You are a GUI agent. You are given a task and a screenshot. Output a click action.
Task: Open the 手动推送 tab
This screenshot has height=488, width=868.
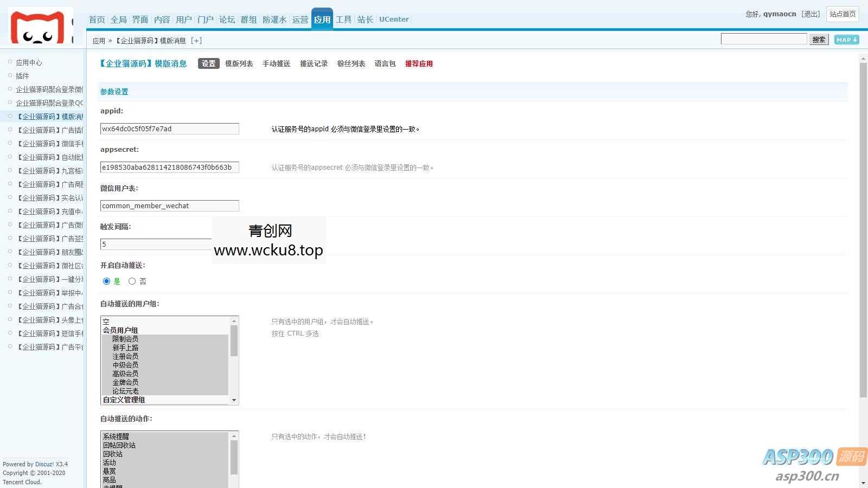(276, 63)
